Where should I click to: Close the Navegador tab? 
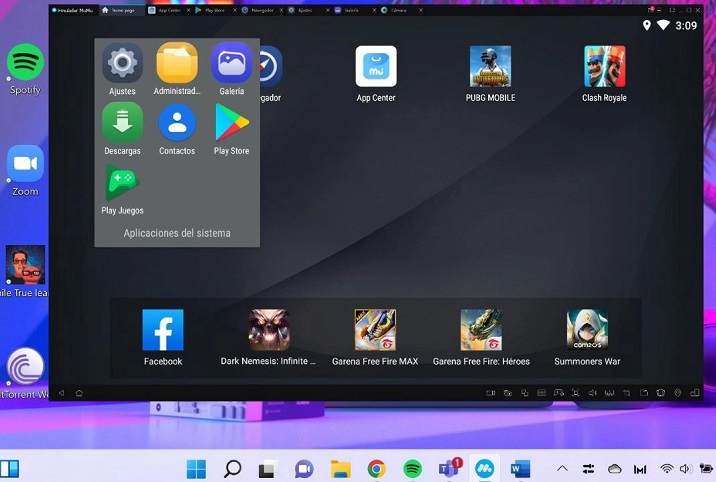click(281, 10)
